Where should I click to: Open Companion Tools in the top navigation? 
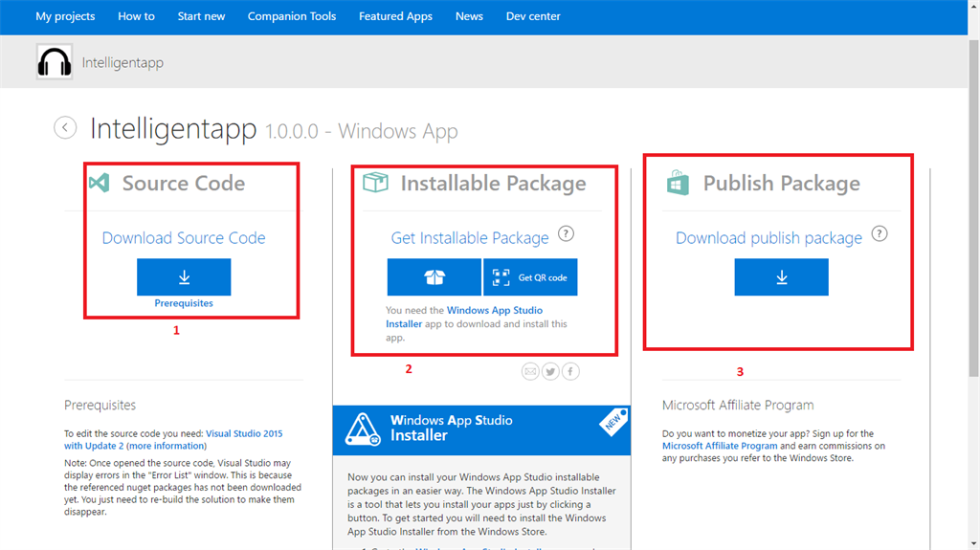[292, 16]
